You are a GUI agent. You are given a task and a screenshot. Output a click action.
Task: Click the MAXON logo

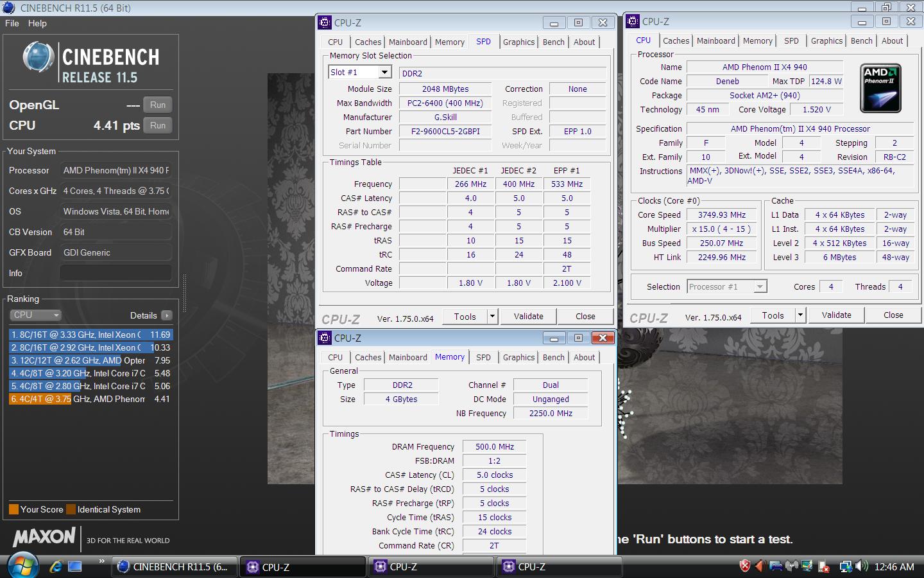pyautogui.click(x=45, y=537)
